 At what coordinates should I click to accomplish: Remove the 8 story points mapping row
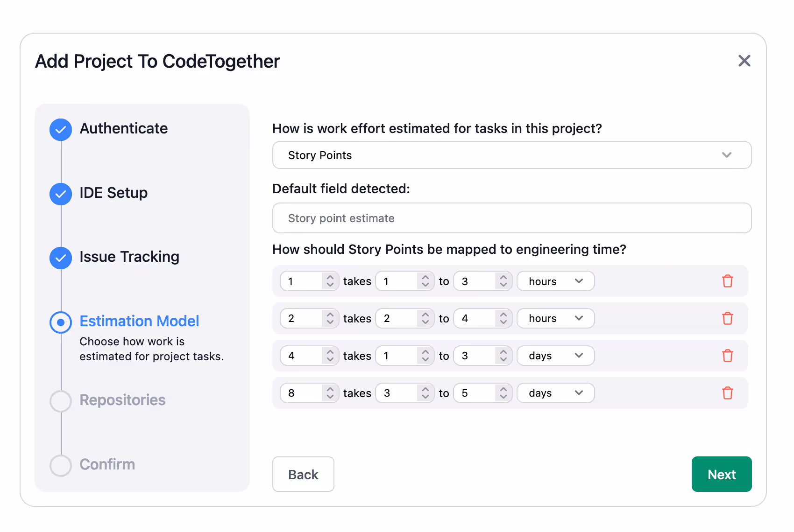point(727,393)
